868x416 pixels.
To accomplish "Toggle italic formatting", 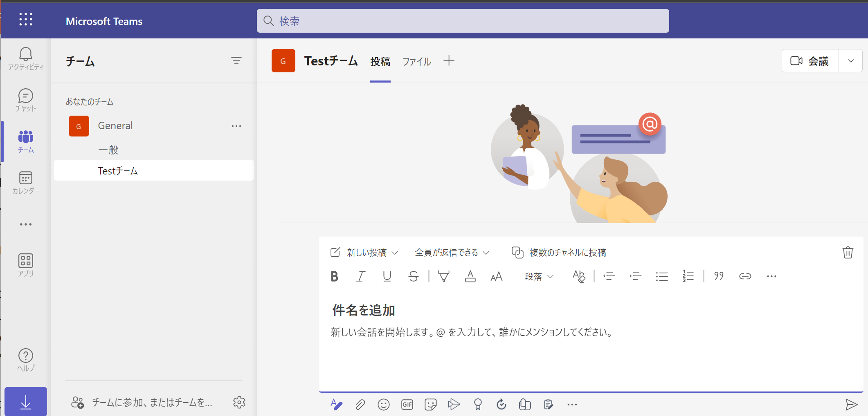I will pos(360,277).
